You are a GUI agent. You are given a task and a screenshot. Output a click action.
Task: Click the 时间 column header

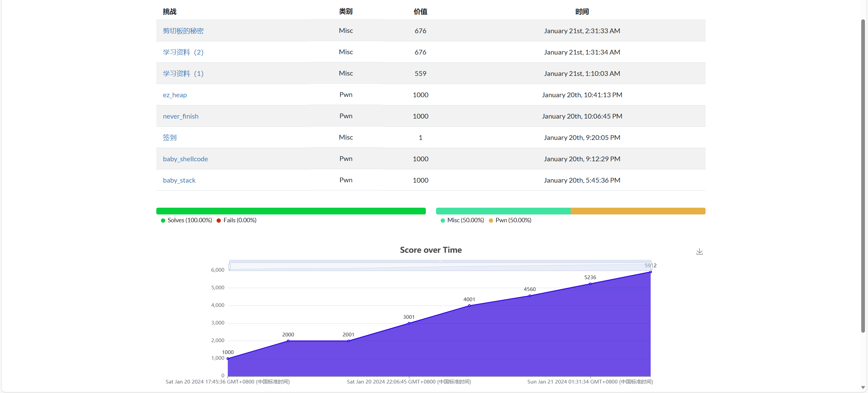[x=582, y=12]
